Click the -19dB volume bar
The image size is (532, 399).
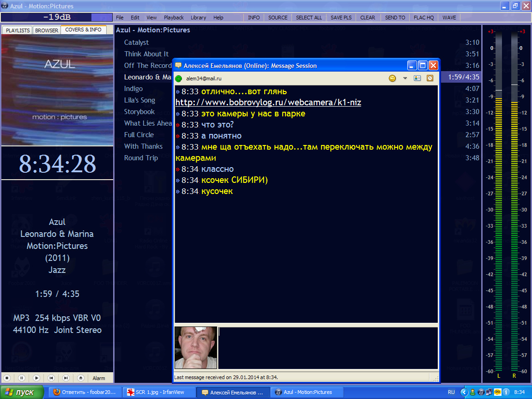[57, 18]
